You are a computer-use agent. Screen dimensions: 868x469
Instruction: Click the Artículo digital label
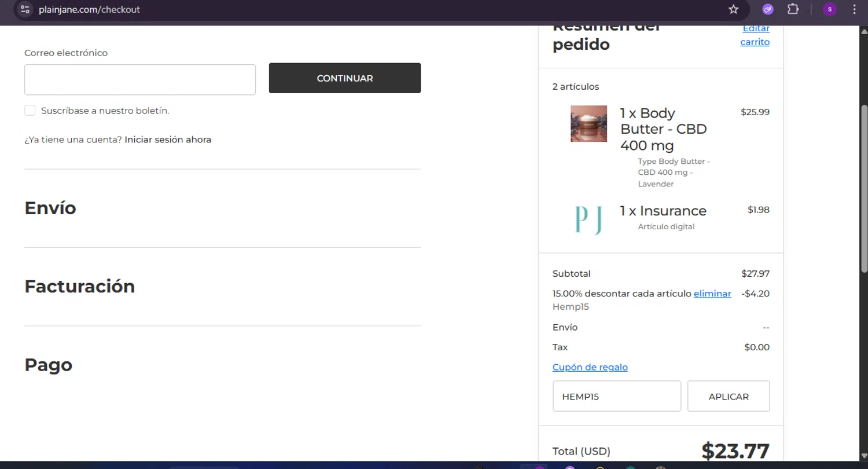point(666,226)
